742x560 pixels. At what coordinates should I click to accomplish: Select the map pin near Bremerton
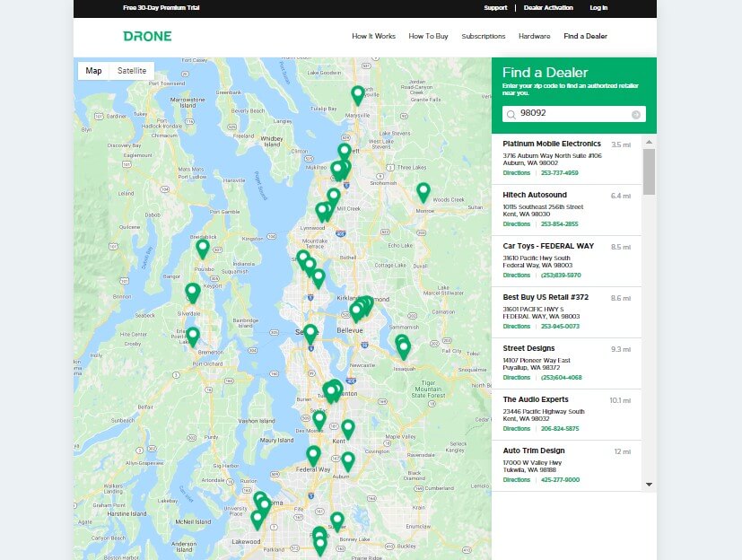tap(193, 337)
